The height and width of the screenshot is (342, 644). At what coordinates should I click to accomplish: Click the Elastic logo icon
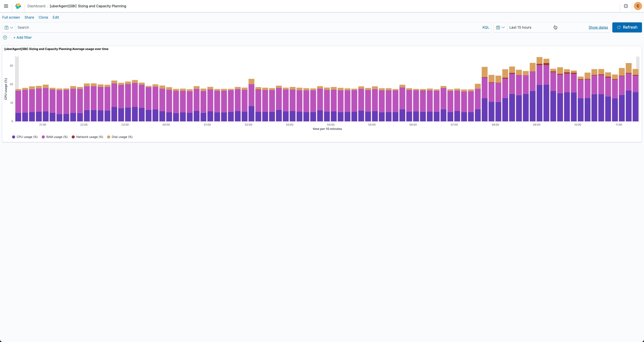[18, 6]
